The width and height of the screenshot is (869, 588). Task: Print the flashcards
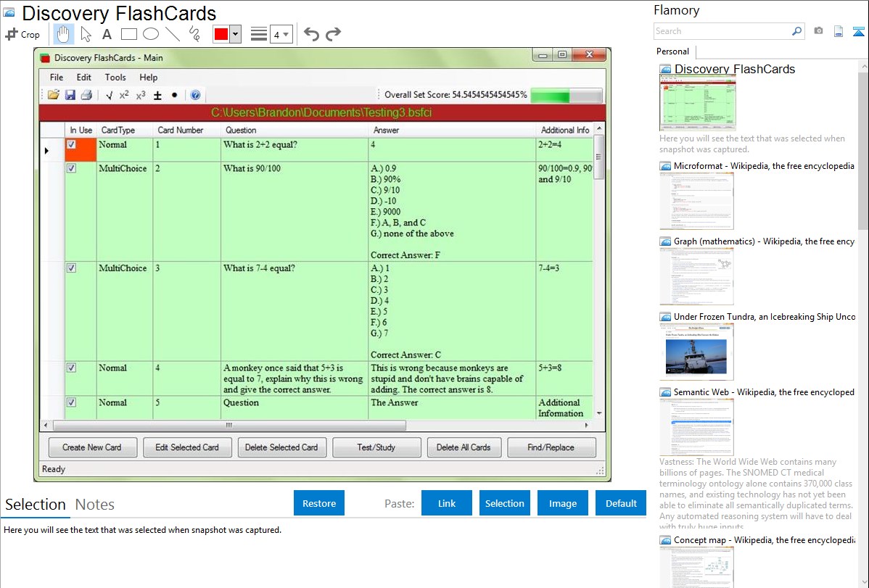coord(86,95)
